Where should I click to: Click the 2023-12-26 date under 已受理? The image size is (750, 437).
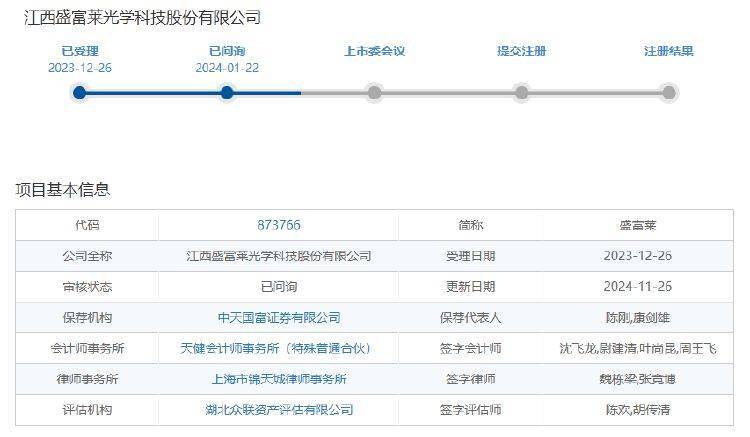[x=80, y=68]
